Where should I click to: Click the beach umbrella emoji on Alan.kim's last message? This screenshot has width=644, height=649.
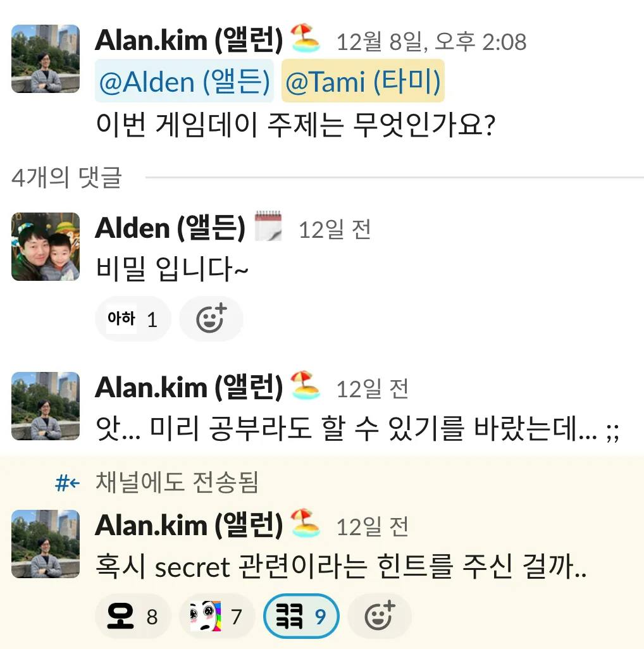click(x=305, y=522)
